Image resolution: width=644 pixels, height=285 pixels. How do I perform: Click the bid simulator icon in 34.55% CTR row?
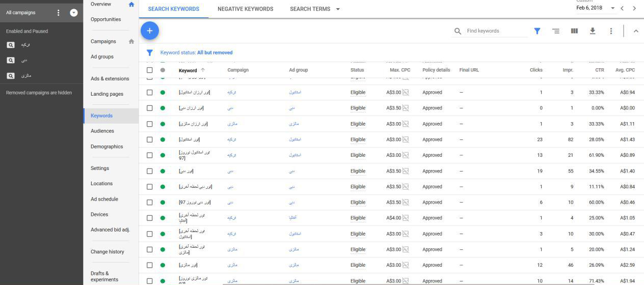pyautogui.click(x=406, y=171)
